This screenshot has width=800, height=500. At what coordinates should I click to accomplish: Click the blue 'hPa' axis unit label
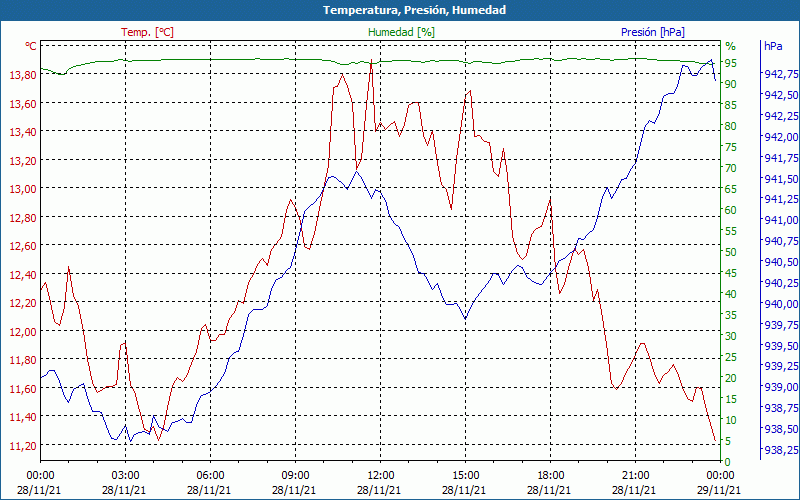pyautogui.click(x=773, y=46)
